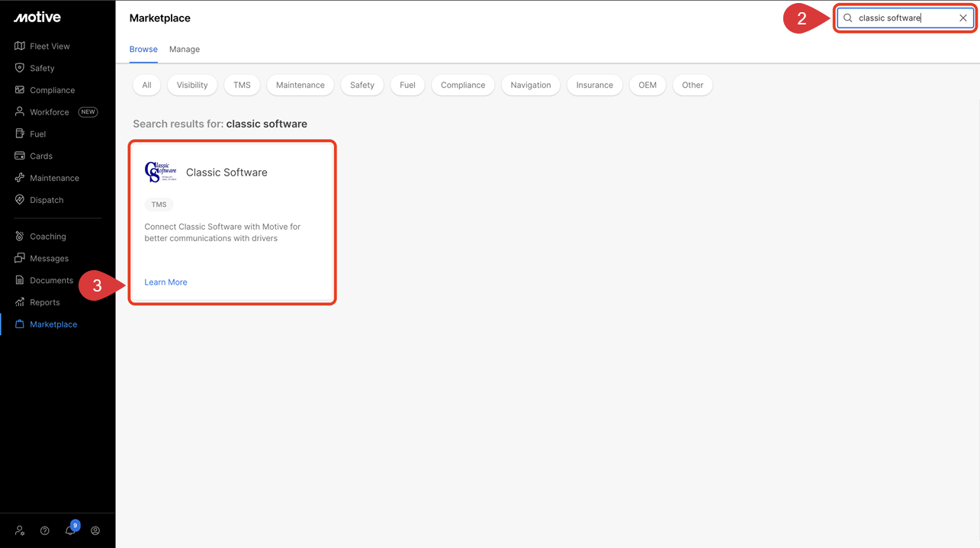Filter by Visibility category
Screen dimensions: 980x548
(x=192, y=85)
